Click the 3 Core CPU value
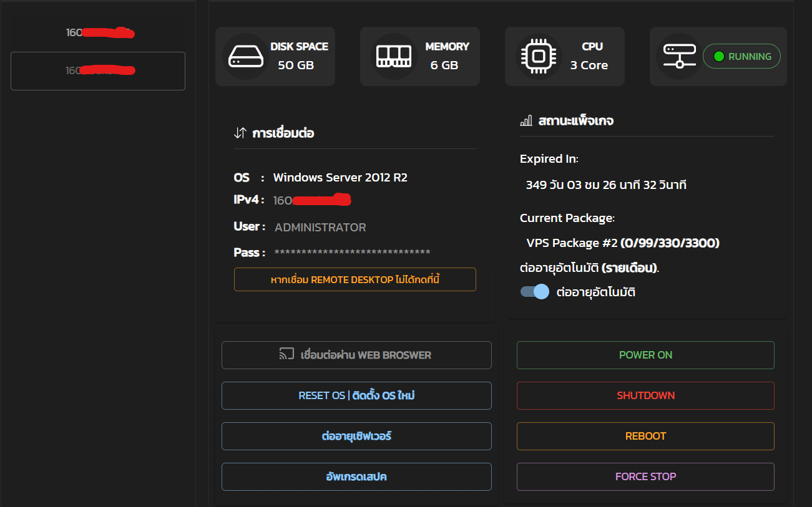This screenshot has width=812, height=507. [589, 65]
